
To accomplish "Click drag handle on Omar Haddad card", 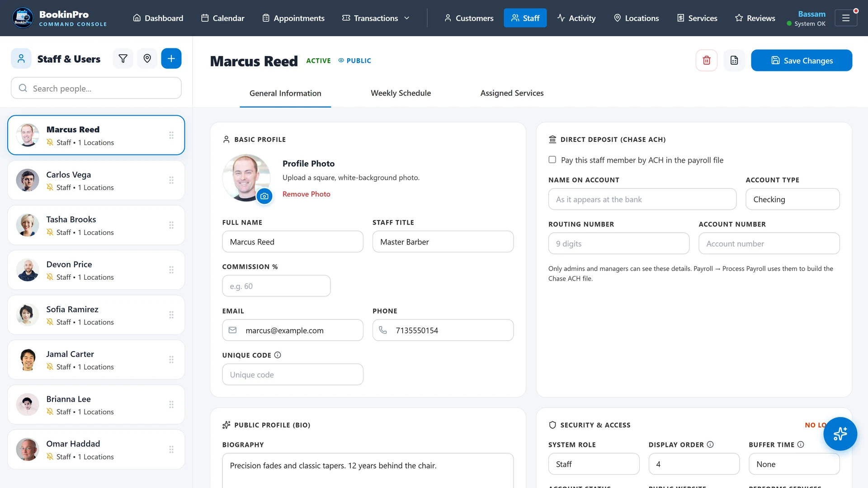I will [x=171, y=450].
